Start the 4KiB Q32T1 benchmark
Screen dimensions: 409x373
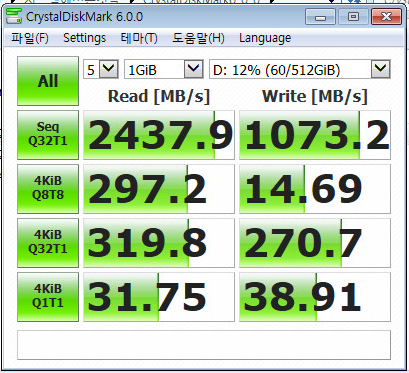[48, 243]
